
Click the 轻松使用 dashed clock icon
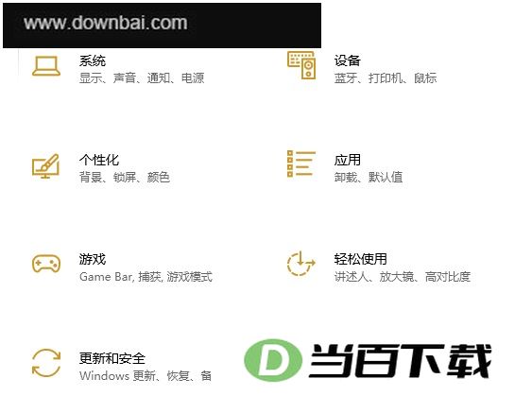click(301, 264)
